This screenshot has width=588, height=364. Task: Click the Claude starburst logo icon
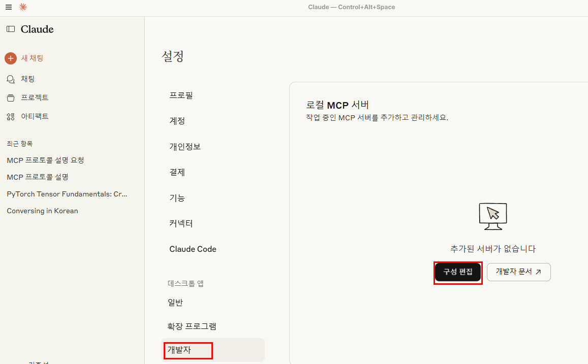23,7
